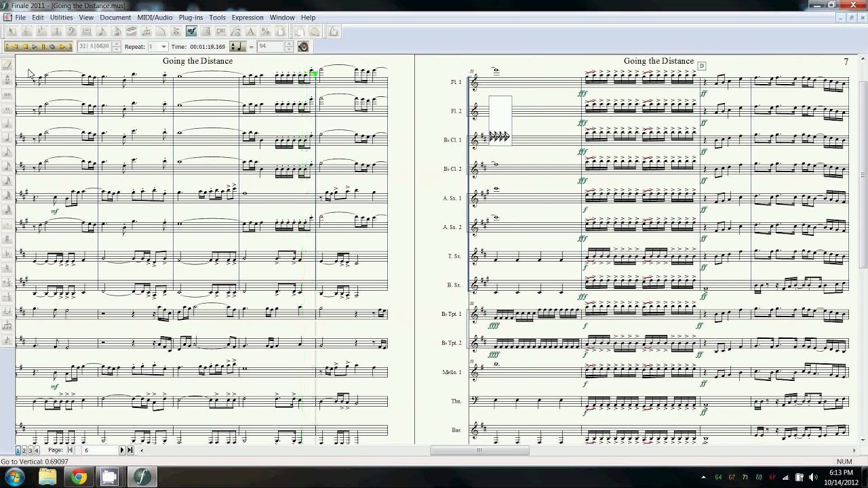Select the Time Signature tool

(x=56, y=31)
